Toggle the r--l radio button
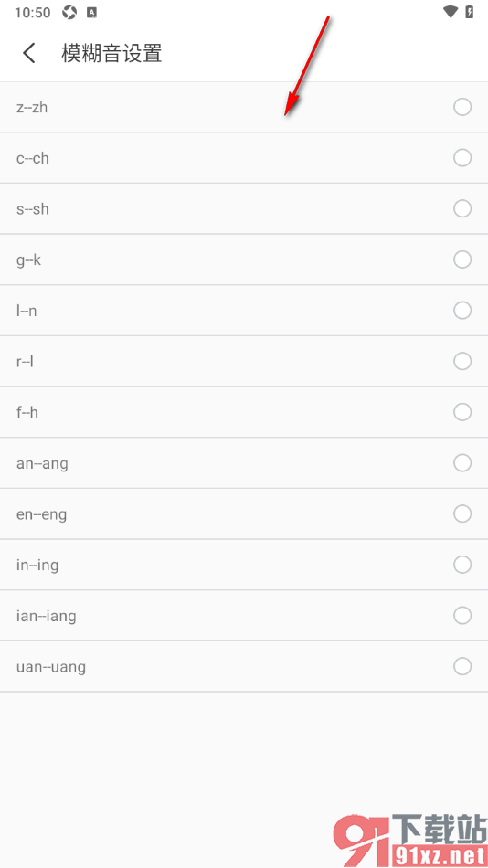 tap(462, 361)
